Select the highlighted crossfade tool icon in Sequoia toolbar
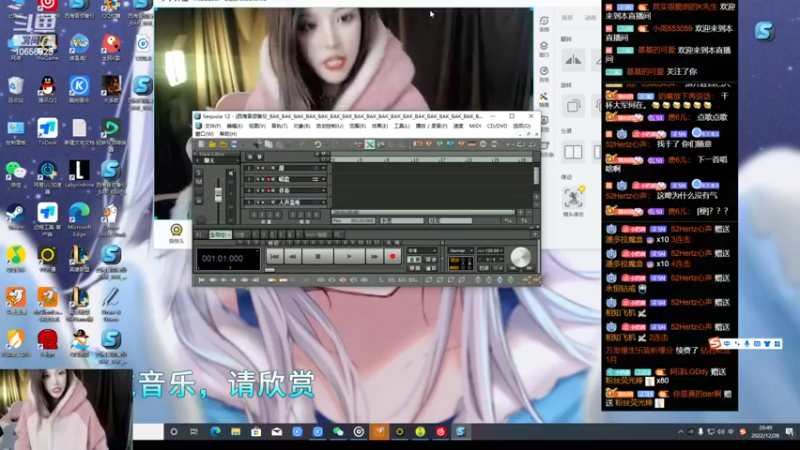 [x=369, y=144]
